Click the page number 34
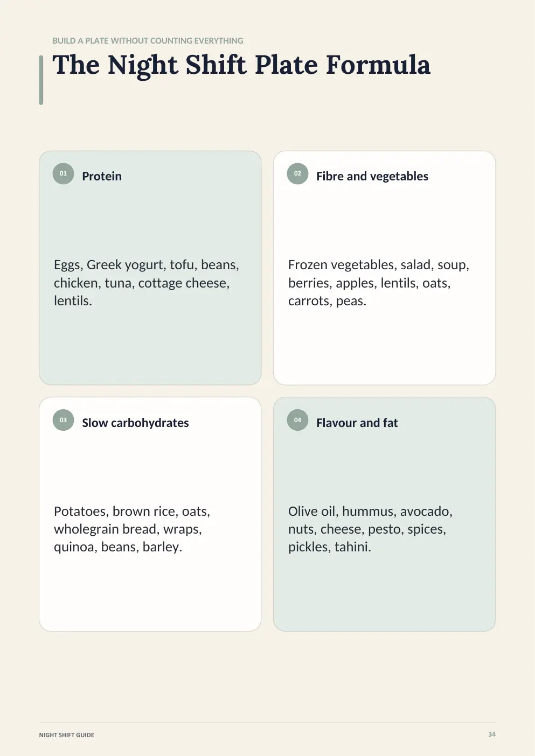The height and width of the screenshot is (756, 535). (492, 734)
